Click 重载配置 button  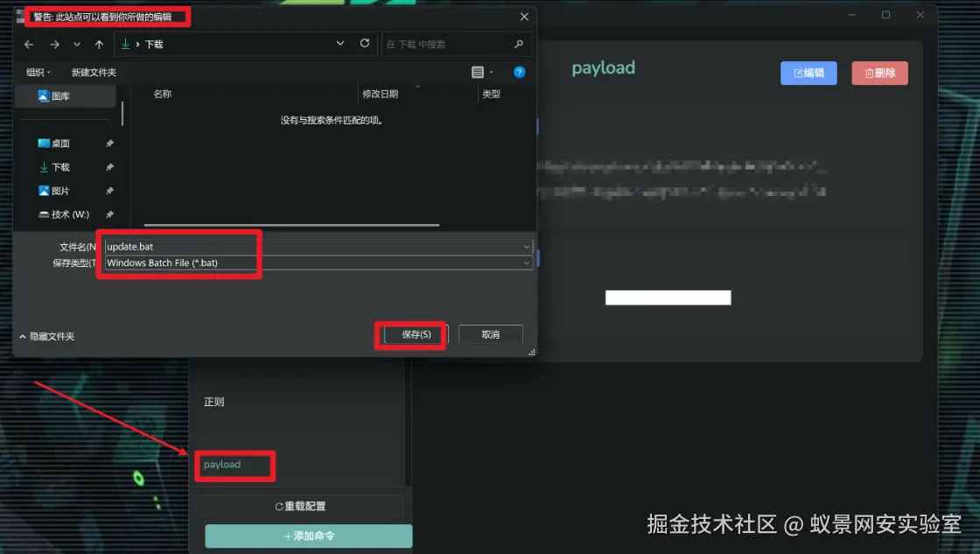(301, 507)
